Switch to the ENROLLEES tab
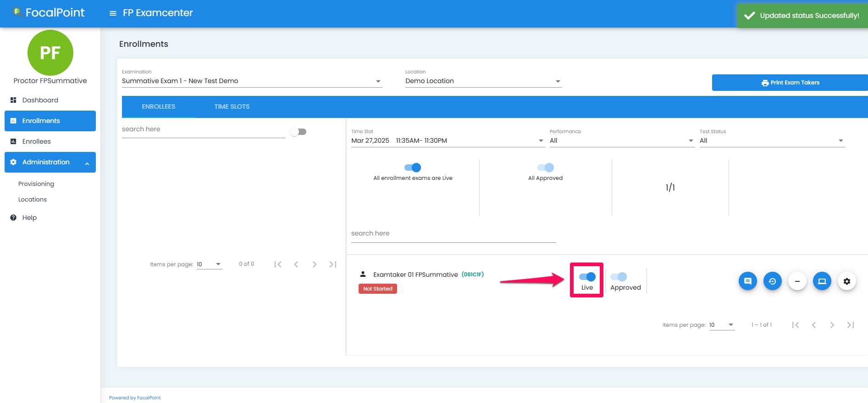This screenshot has height=403, width=868. coord(159,106)
